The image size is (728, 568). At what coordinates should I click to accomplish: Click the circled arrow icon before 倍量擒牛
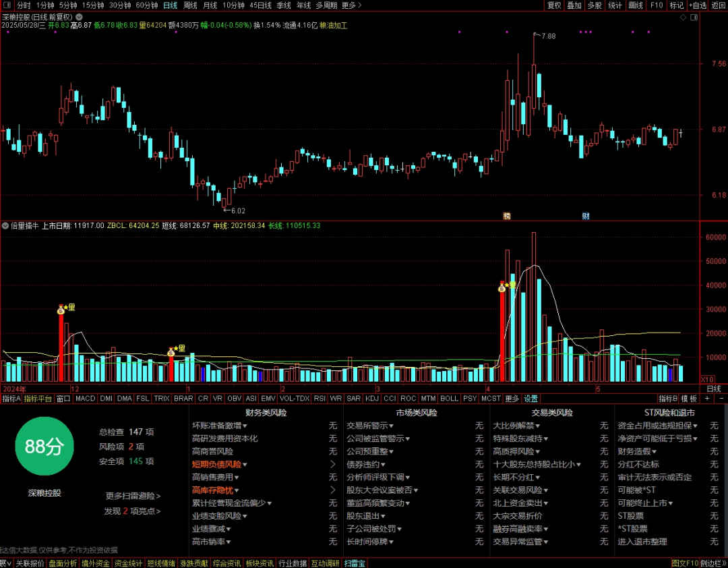click(5, 226)
